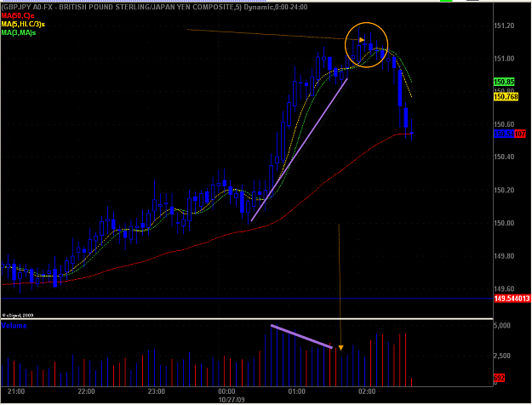
Task: Click the 23:00 time axis label
Action: pyautogui.click(x=157, y=391)
